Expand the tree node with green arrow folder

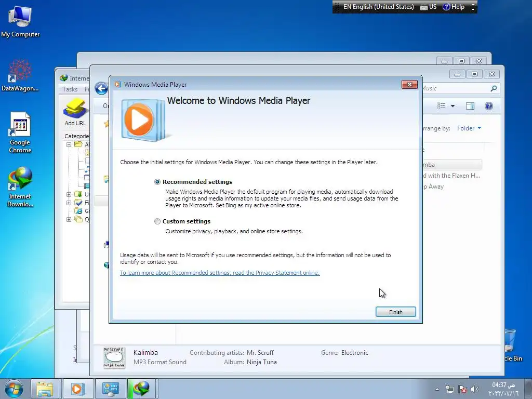point(69,194)
